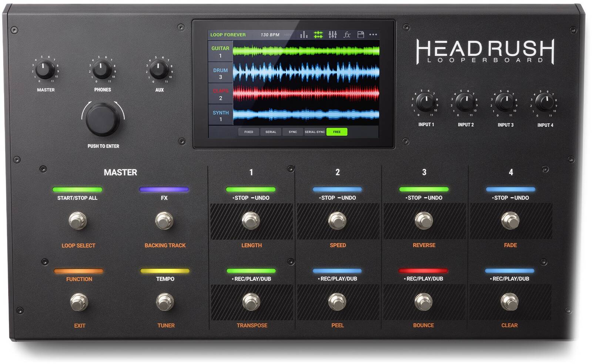Click the INPUT 3 gain knob
This screenshot has height=364, width=592.
tap(505, 102)
